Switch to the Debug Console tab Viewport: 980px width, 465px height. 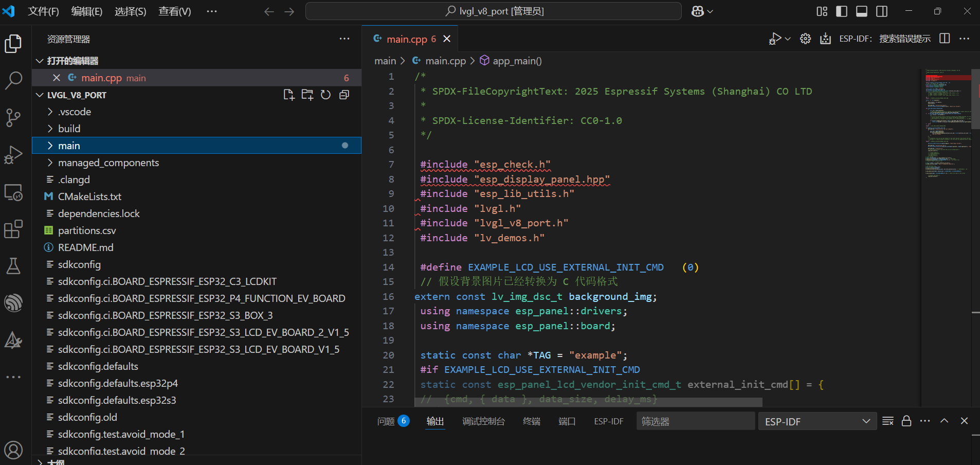pyautogui.click(x=483, y=421)
